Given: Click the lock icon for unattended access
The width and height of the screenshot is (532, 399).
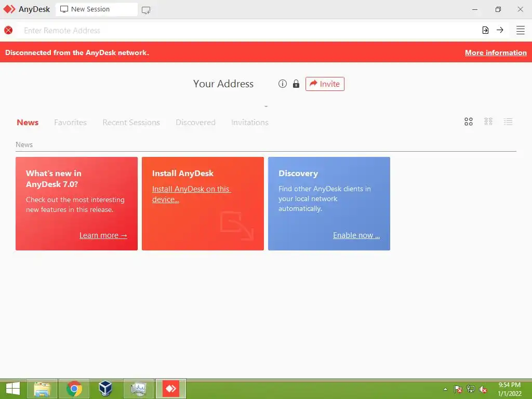Looking at the screenshot, I should coord(296,84).
